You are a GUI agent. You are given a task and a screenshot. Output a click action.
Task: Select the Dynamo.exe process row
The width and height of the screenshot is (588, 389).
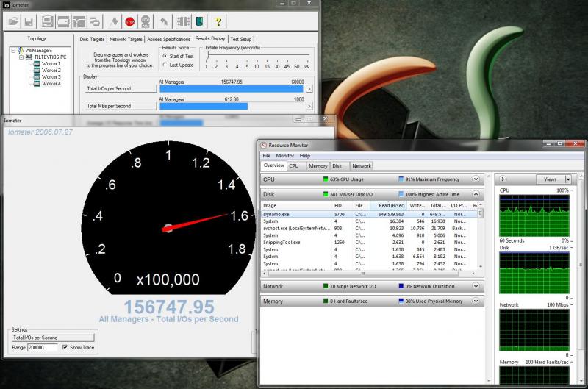click(x=369, y=214)
